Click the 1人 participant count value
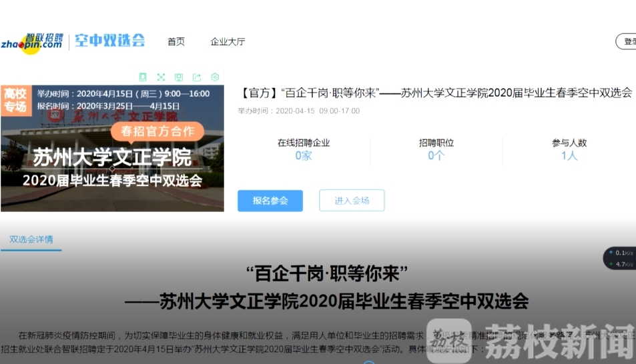 coord(569,155)
